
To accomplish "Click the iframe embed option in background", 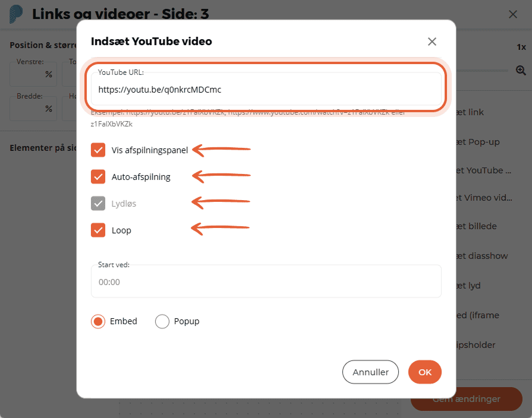I will 478,315.
